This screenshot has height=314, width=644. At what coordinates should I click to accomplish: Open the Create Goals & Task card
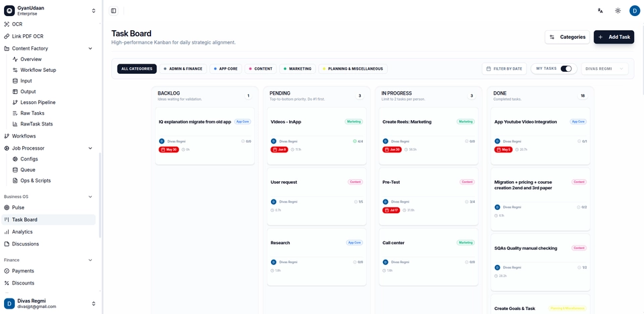541,304
